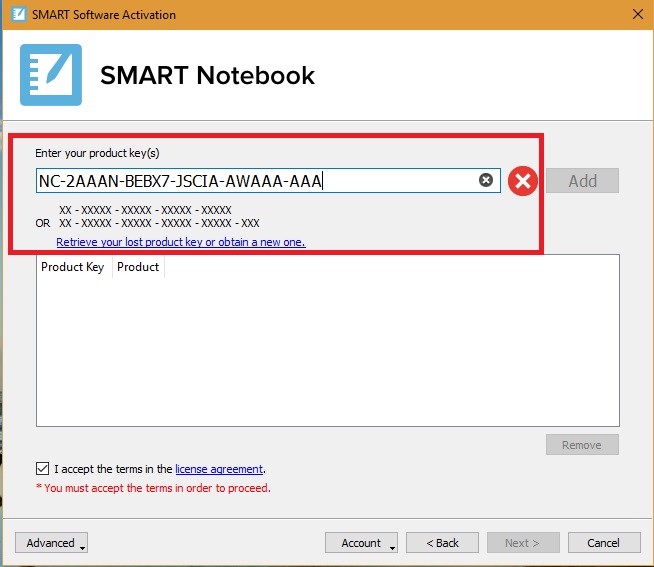Go to the previous step with Back
This screenshot has height=567, width=654.
click(x=442, y=543)
